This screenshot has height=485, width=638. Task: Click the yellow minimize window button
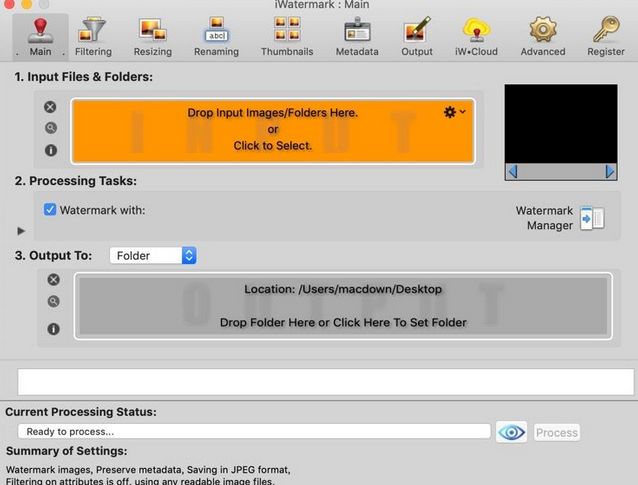(27, 4)
